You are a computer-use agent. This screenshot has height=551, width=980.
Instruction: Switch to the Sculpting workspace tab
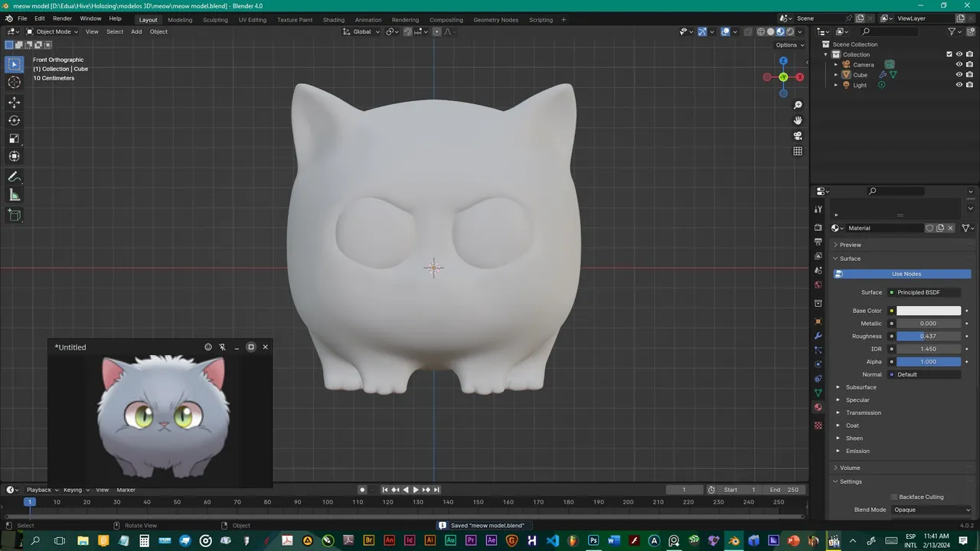pos(215,19)
